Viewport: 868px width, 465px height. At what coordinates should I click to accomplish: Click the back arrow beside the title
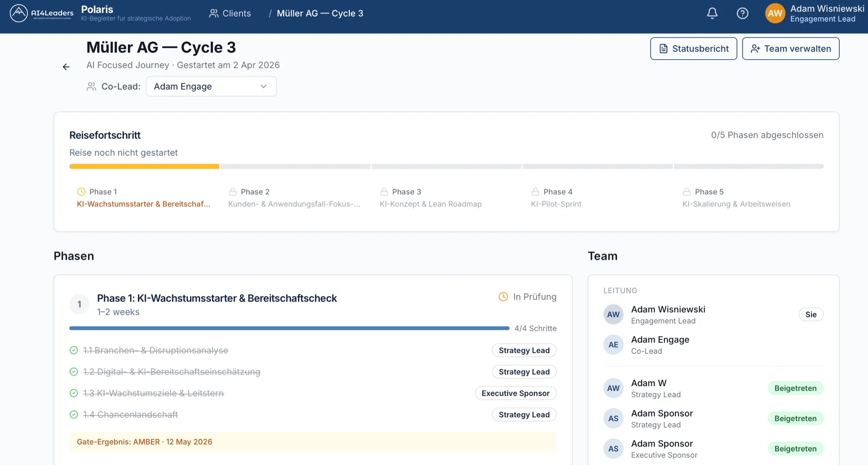click(66, 67)
